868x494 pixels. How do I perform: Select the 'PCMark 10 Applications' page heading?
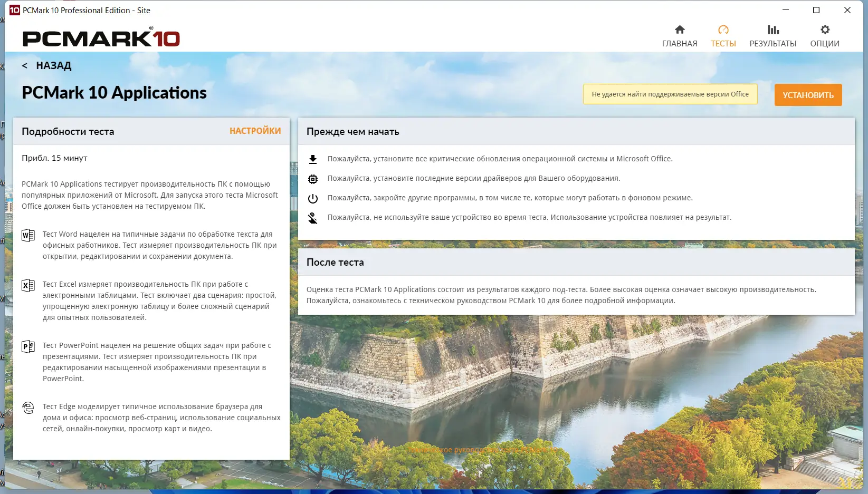click(x=115, y=93)
